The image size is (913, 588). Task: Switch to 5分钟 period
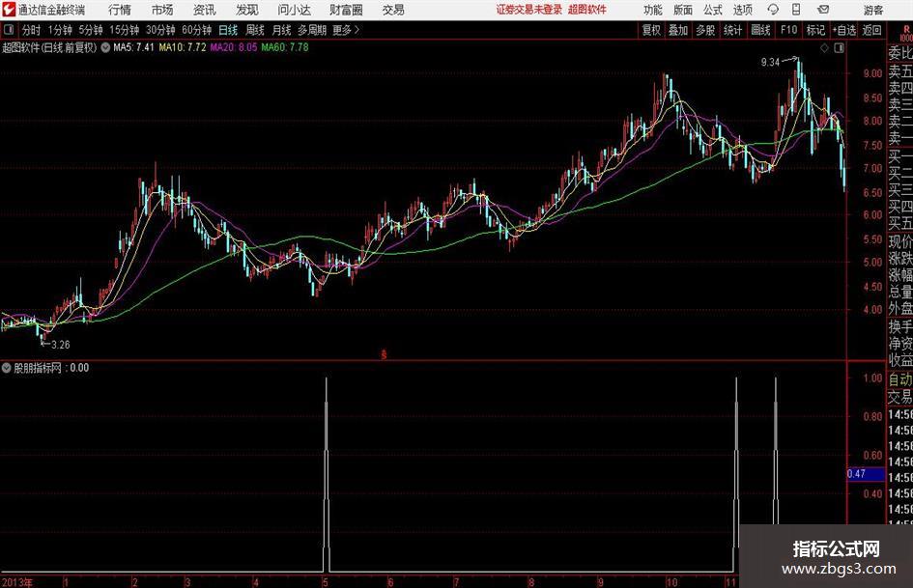coord(91,30)
